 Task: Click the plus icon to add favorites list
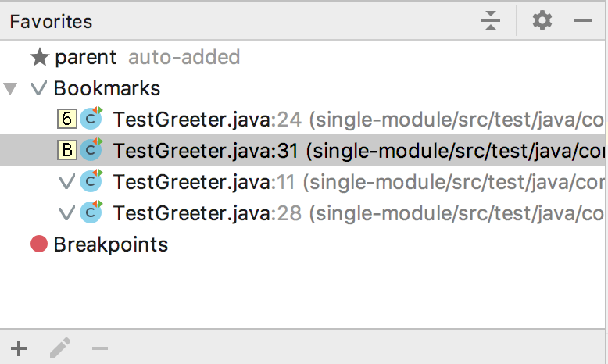tap(19, 348)
